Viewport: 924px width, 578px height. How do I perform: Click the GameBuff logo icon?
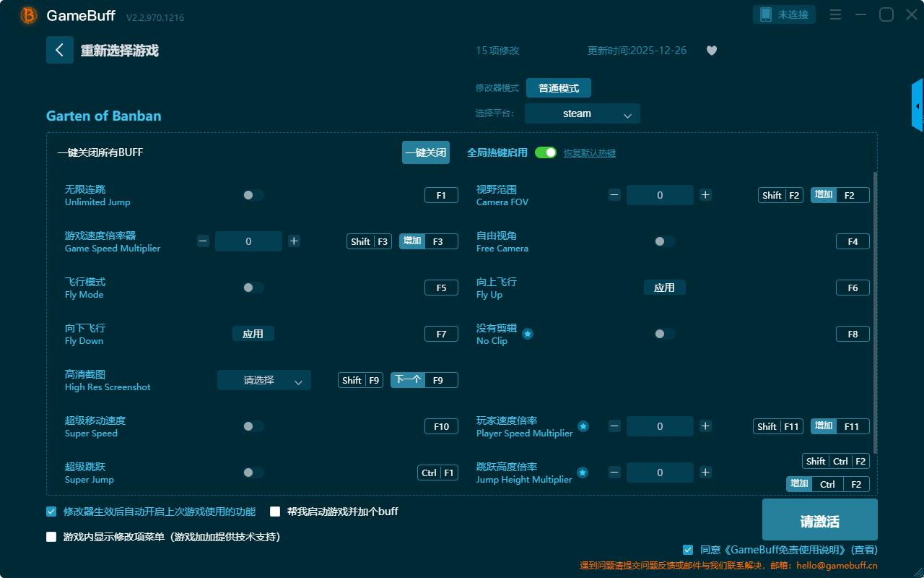[29, 15]
